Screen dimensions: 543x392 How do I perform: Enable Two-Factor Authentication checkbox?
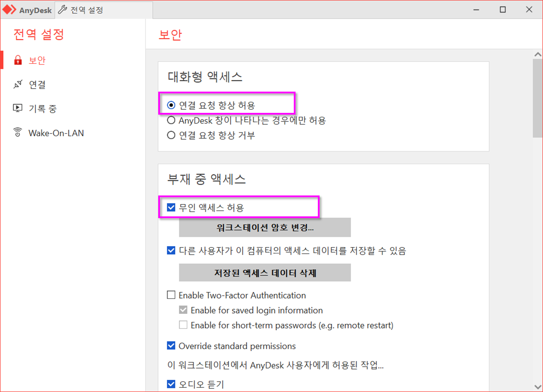pos(171,295)
